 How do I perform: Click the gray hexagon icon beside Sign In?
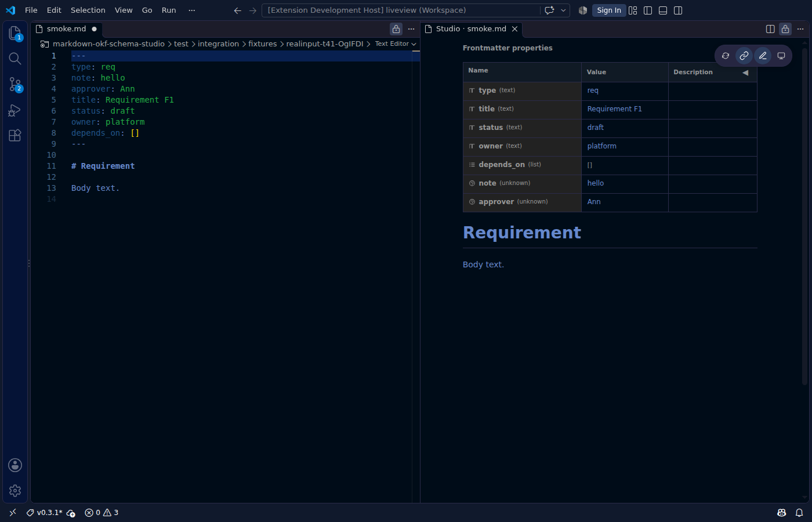tap(583, 10)
